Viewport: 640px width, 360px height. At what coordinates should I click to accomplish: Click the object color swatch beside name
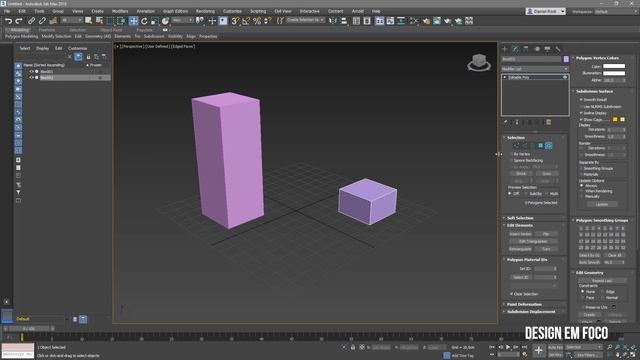(566, 59)
